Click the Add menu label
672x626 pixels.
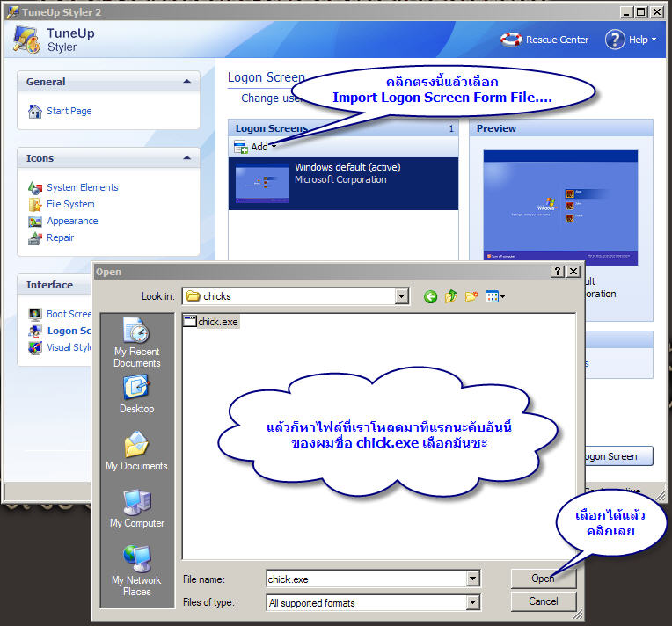(x=259, y=147)
